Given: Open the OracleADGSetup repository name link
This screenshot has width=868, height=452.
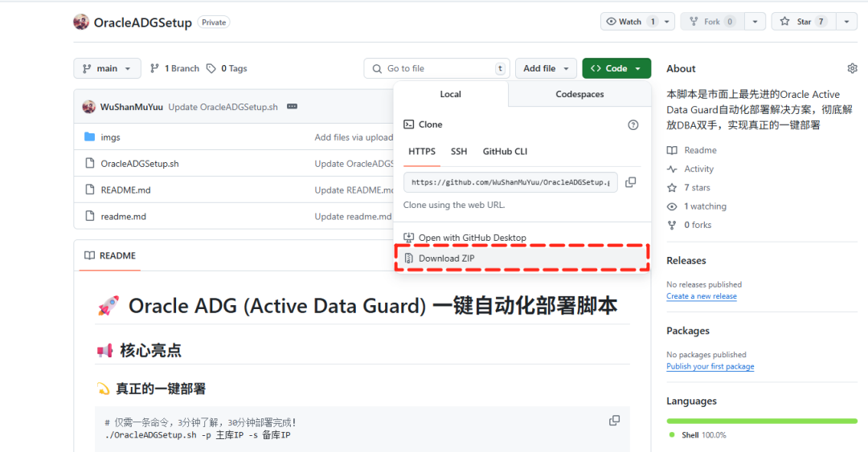Looking at the screenshot, I should pos(143,22).
